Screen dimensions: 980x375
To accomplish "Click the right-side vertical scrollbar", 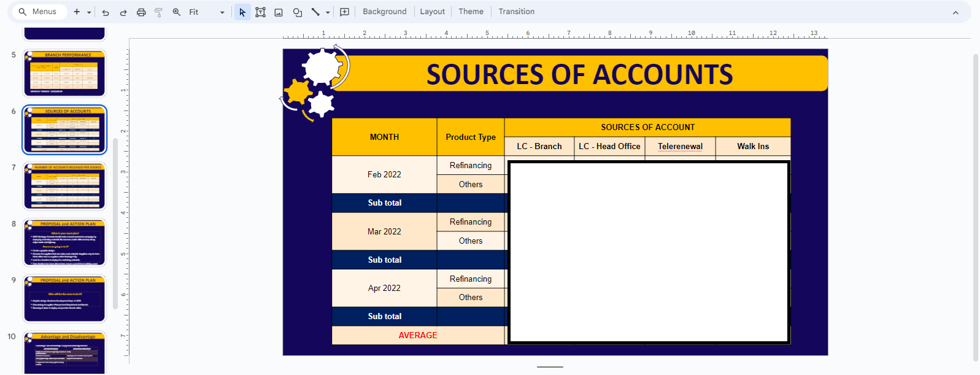I will click(976, 207).
